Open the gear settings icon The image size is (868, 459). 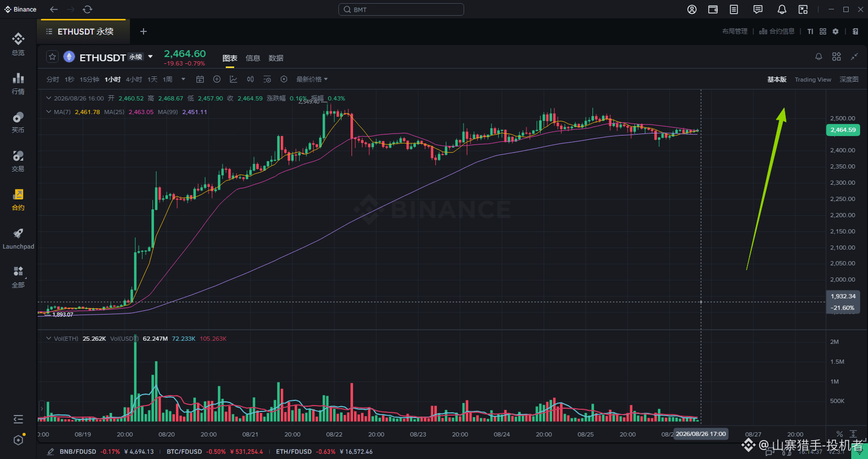pyautogui.click(x=836, y=31)
